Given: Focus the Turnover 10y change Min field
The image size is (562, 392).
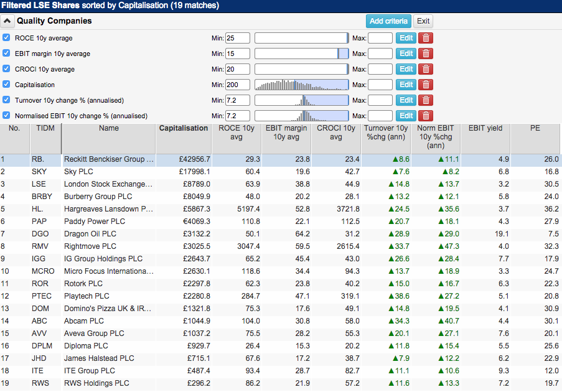Looking at the screenshot, I should pos(237,100).
